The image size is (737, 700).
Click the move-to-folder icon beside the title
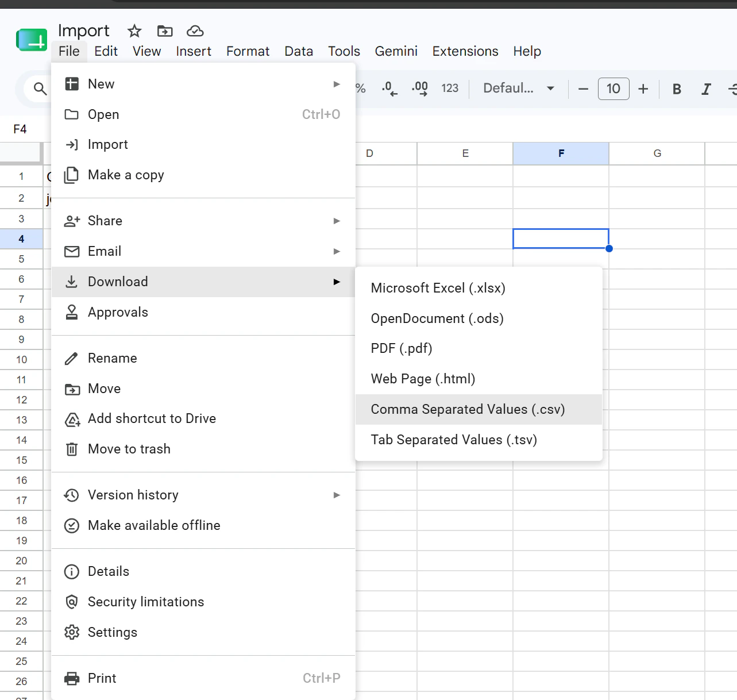pyautogui.click(x=165, y=30)
